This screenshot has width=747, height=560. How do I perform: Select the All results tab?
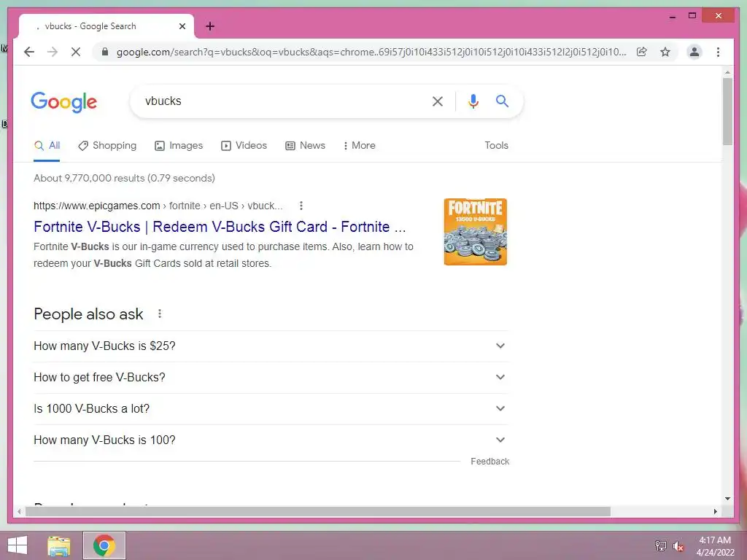pyautogui.click(x=47, y=146)
